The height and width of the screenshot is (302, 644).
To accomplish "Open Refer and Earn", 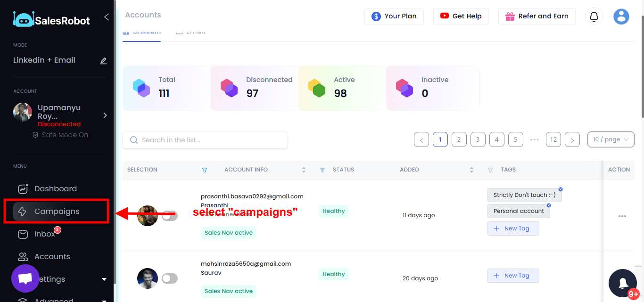I will pyautogui.click(x=537, y=16).
